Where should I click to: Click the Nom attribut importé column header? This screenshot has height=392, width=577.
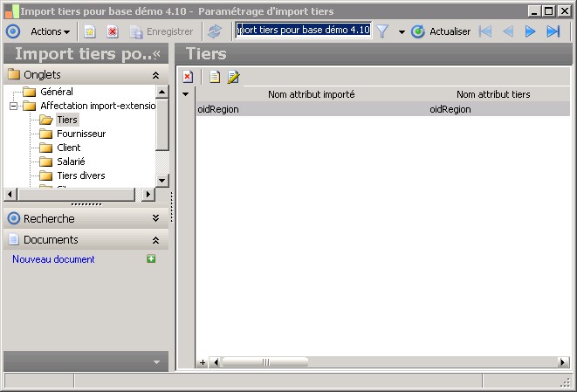312,94
